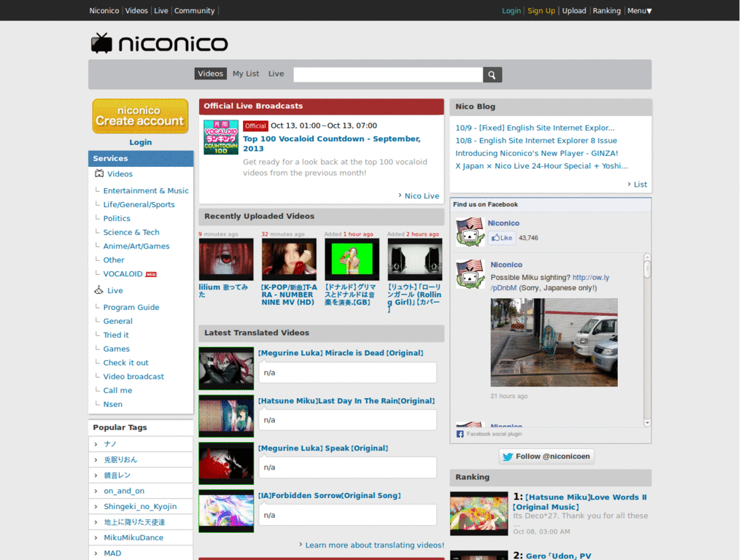This screenshot has height=560, width=747.
Task: Click into the search text field
Action: coord(388,75)
